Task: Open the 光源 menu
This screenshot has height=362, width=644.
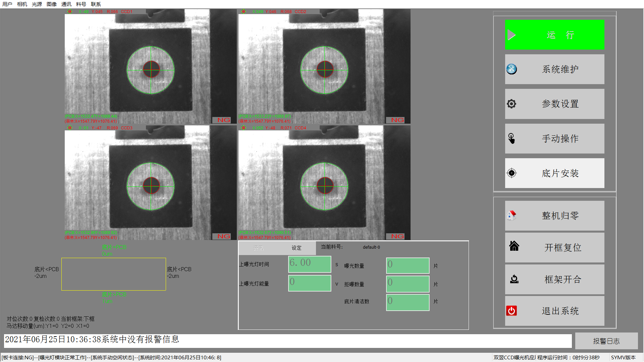Action: [37, 4]
